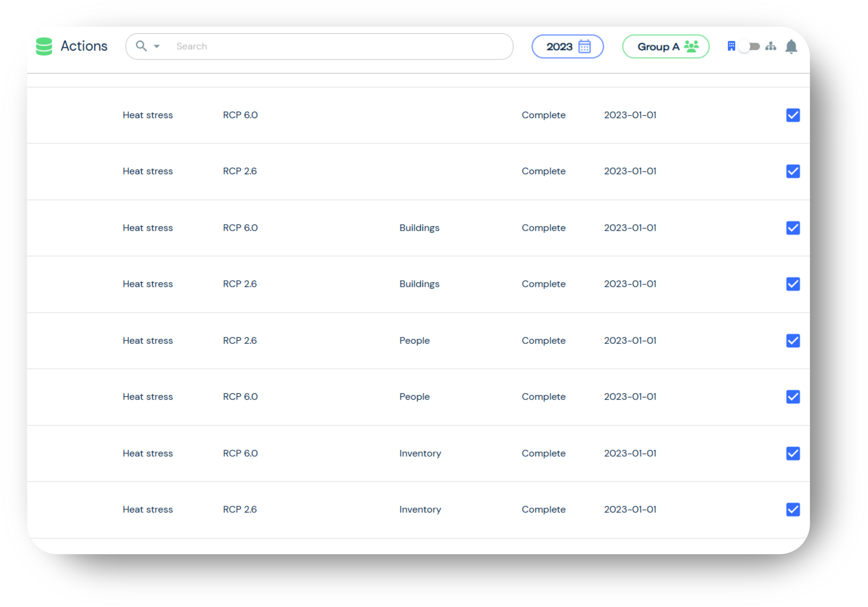Viewport: 868px width, 607px height.
Task: Uncheck the RCP 2.6 People row checkbox
Action: tap(793, 341)
